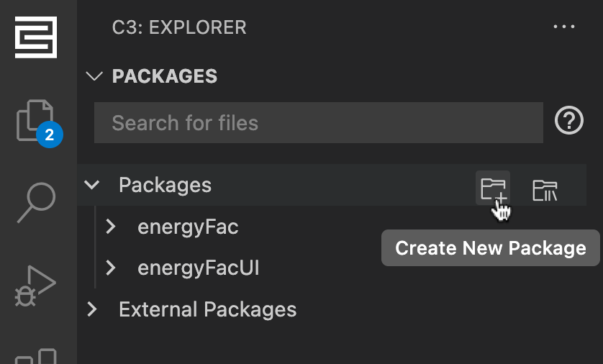Collapse the PACKAGES section header chevron
Image resolution: width=603 pixels, height=364 pixels.
coord(94,76)
